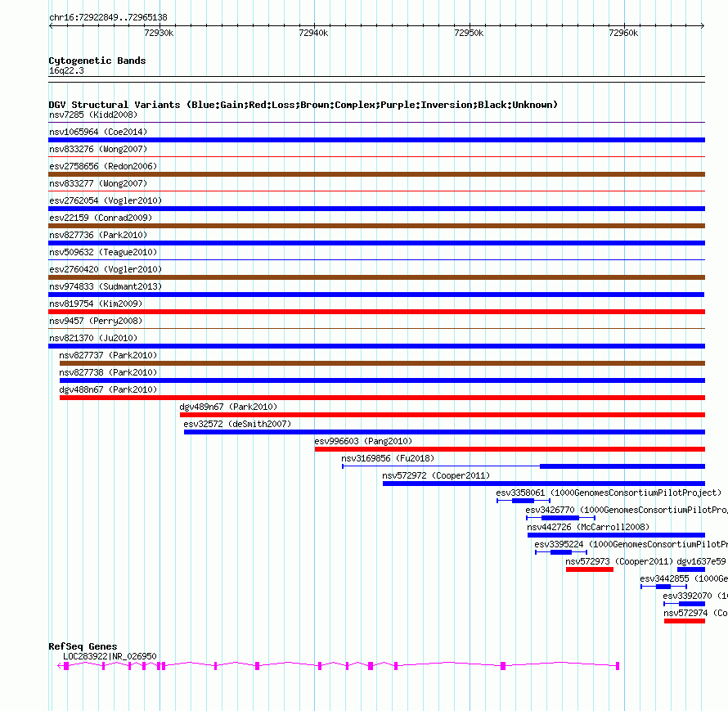Screen dimensions: 728x711
Task: Click the esv32572 (deSmith2007) label
Action: [237, 424]
